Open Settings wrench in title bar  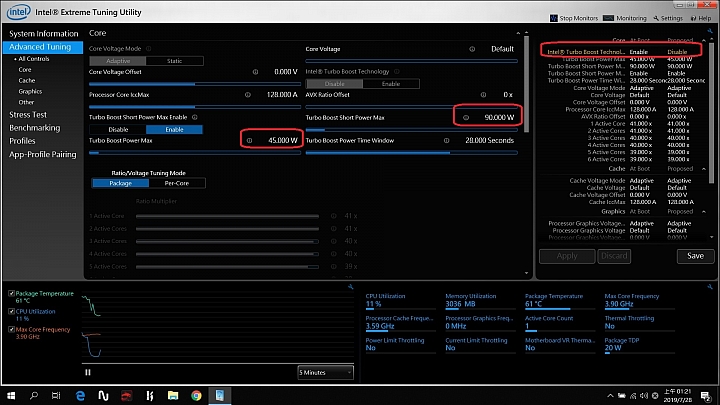point(656,18)
